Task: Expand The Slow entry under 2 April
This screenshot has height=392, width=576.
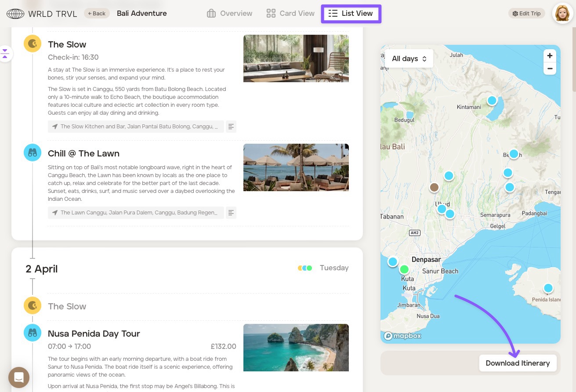Action: (67, 306)
